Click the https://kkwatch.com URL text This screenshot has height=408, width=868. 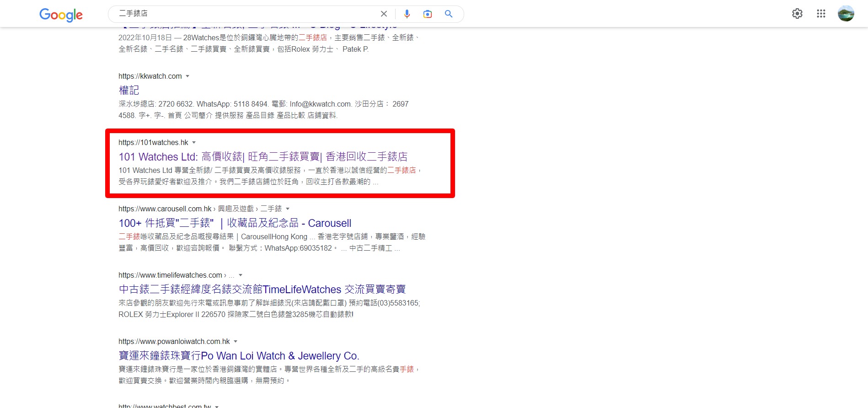[x=150, y=76]
